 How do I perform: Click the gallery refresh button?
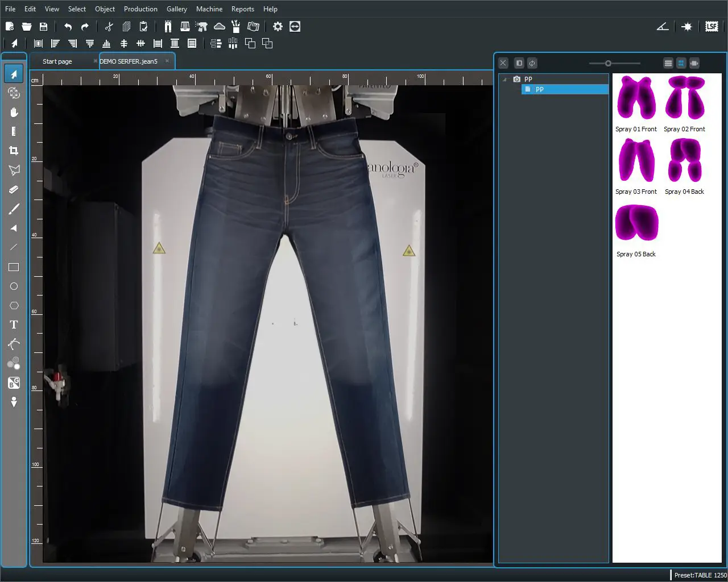[x=532, y=63]
